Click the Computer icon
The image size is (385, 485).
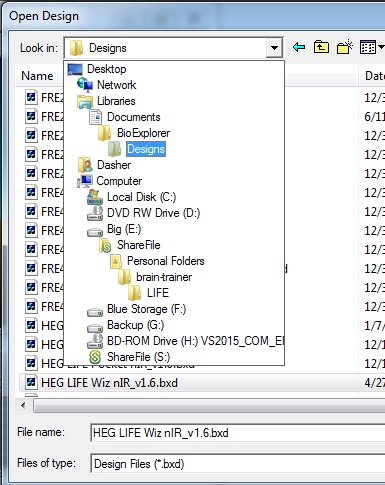85,181
